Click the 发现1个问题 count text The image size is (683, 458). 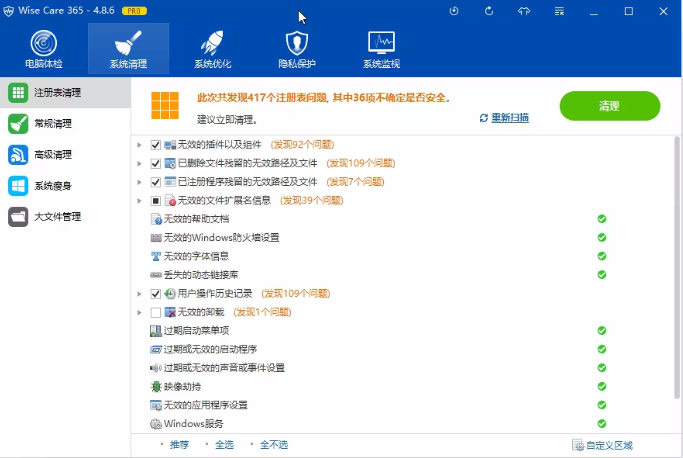[262, 312]
